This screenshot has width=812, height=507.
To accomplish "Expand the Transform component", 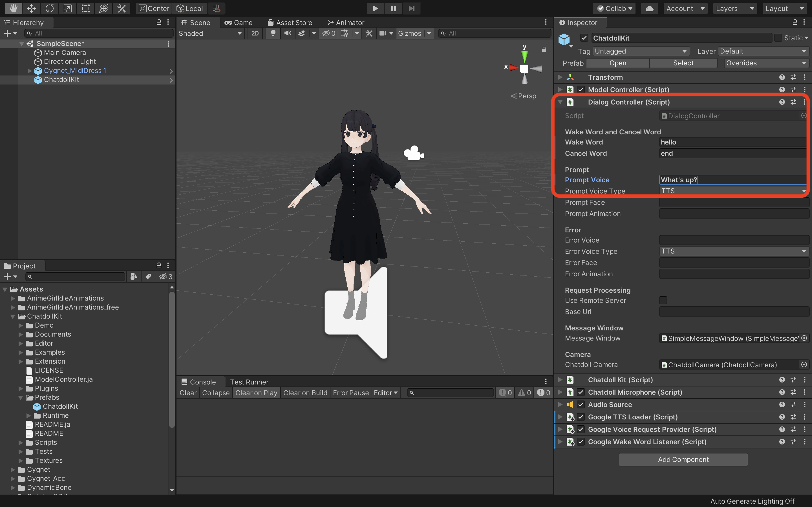I will point(560,77).
